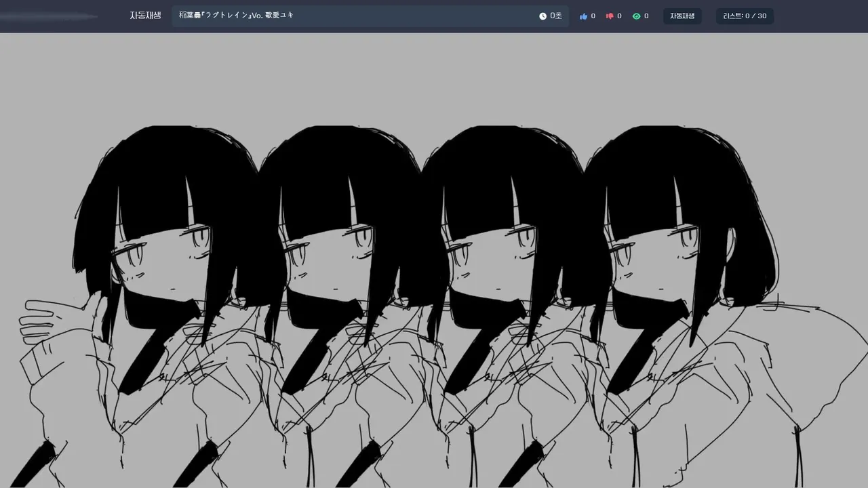Open the 리스트: 0 / 30 list button
868x488 pixels.
pyautogui.click(x=745, y=16)
